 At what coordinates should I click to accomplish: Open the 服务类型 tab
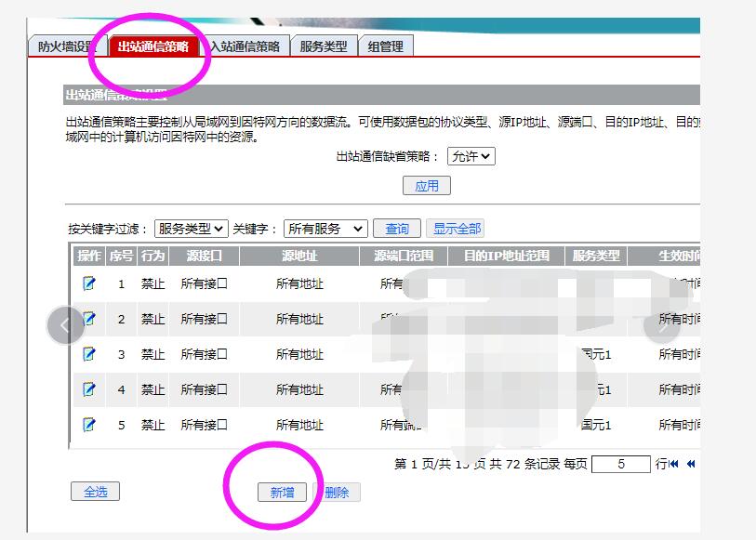coord(324,46)
